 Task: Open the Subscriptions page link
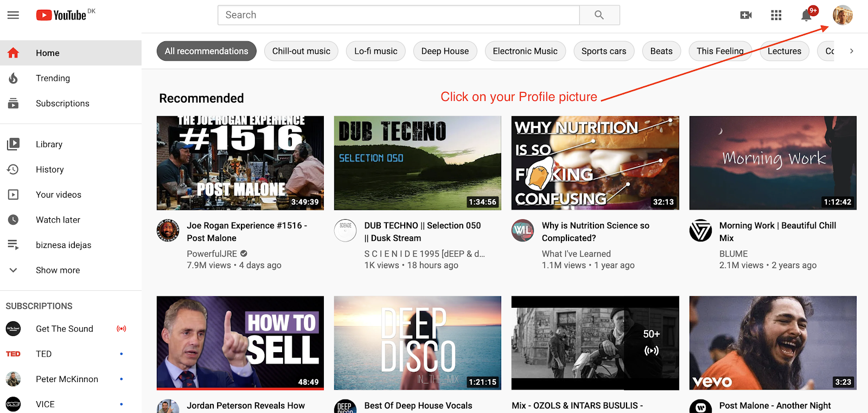71,103
